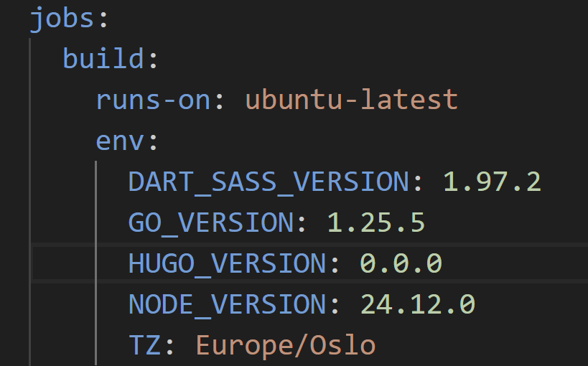Click the 1.25.5 version number
The width and height of the screenshot is (588, 366).
click(376, 222)
